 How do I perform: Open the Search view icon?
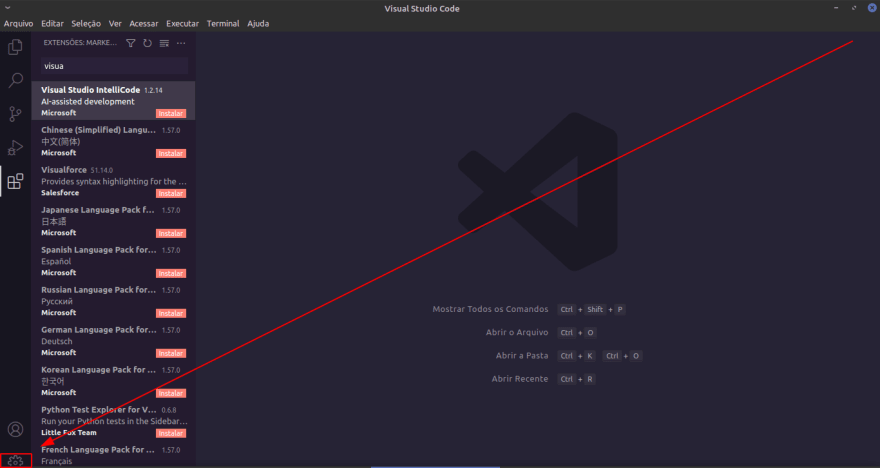coord(15,80)
